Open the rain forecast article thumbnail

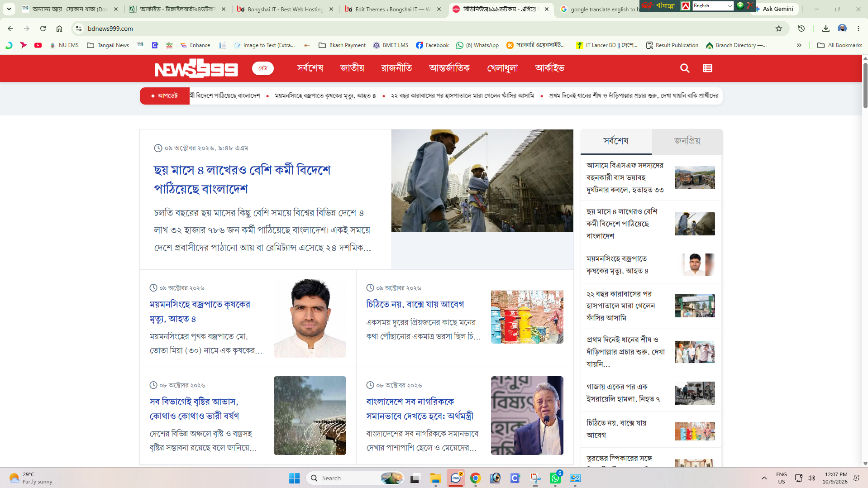click(x=310, y=416)
